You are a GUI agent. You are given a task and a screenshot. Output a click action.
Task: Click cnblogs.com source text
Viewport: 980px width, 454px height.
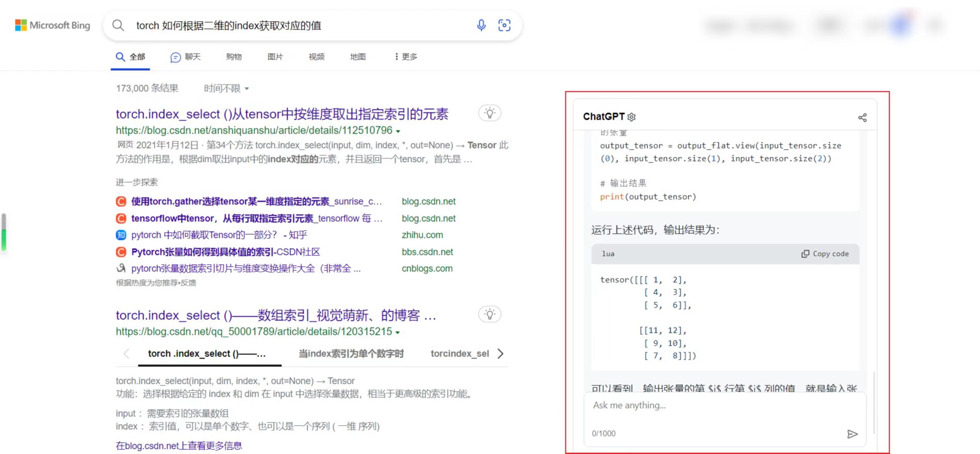[427, 268]
